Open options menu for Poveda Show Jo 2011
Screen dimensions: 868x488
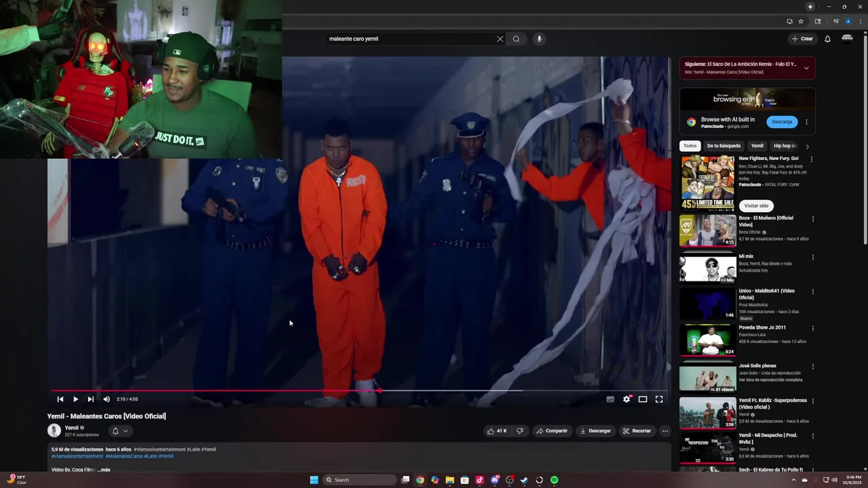click(813, 329)
